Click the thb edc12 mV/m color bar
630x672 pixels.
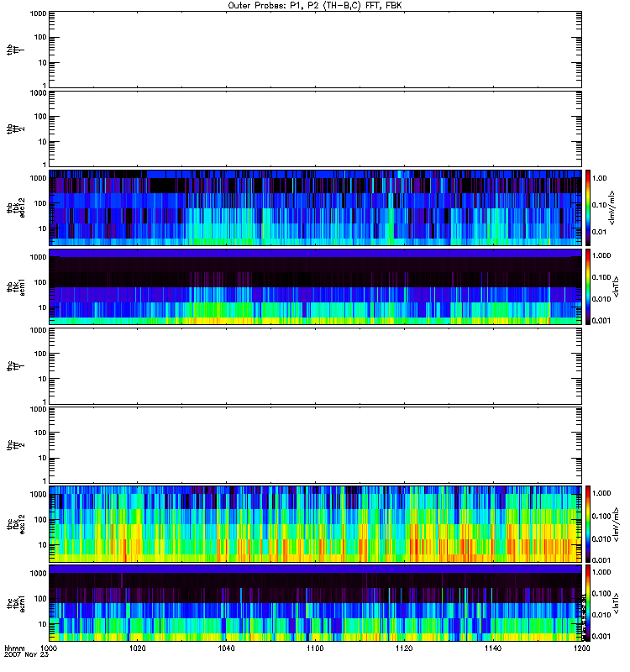click(589, 207)
